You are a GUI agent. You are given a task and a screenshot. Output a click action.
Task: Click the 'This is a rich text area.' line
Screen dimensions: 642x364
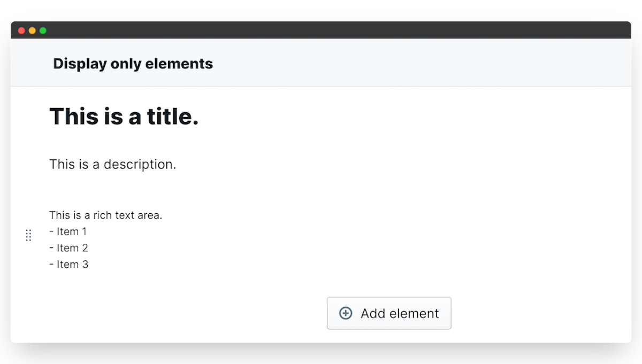coord(105,215)
